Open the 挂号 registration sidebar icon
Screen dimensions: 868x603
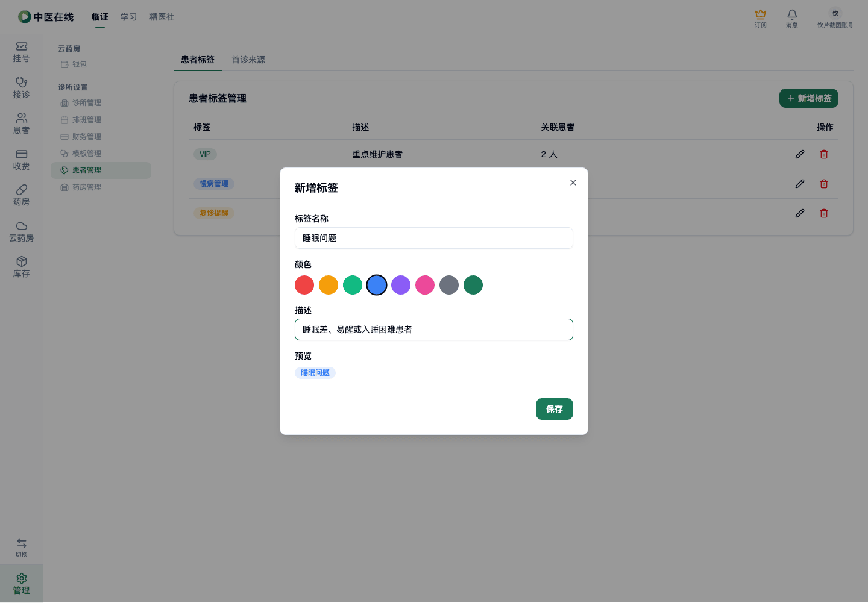click(x=21, y=52)
